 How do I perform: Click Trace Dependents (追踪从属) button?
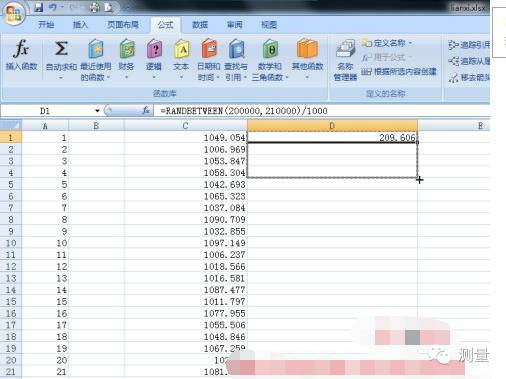coord(469,61)
